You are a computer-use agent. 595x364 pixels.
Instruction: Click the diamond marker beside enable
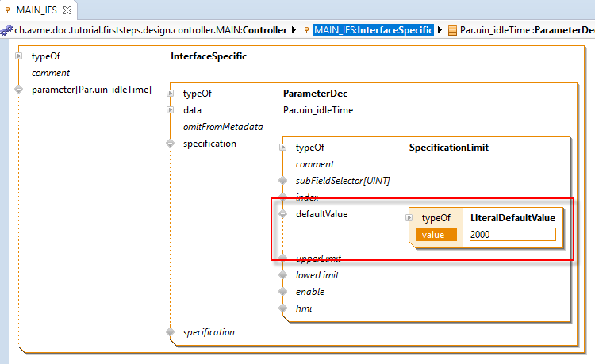282,292
